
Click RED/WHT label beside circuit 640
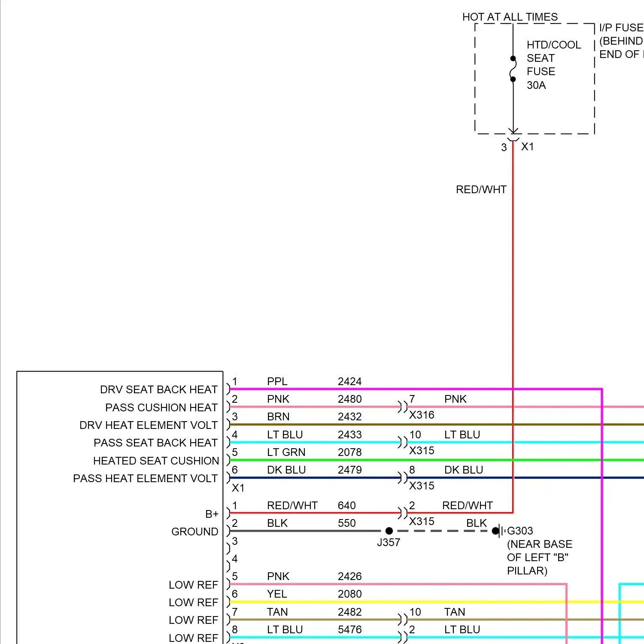coord(292,505)
